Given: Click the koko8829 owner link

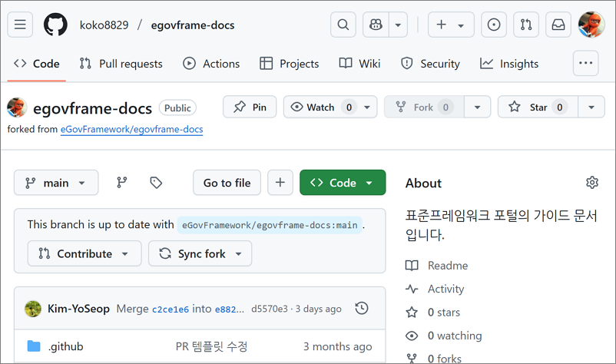Looking at the screenshot, I should [104, 25].
